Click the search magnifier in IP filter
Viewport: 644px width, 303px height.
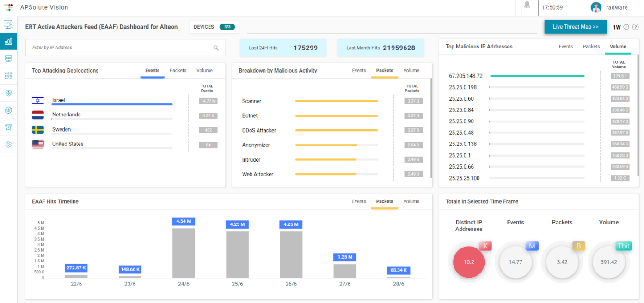point(216,48)
